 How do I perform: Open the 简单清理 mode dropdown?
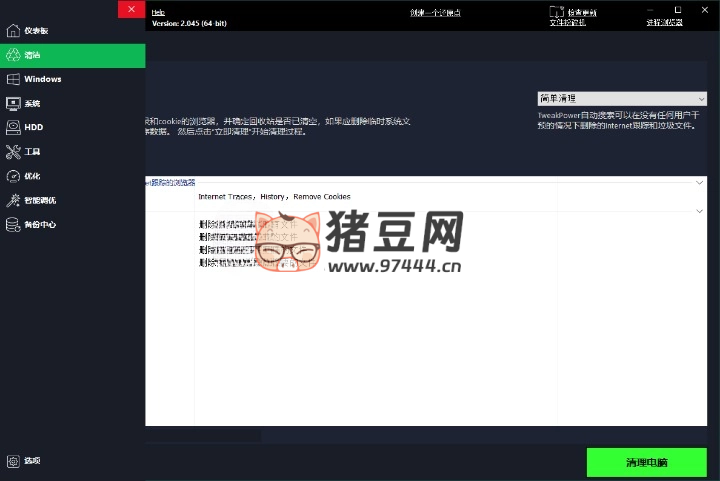point(621,99)
